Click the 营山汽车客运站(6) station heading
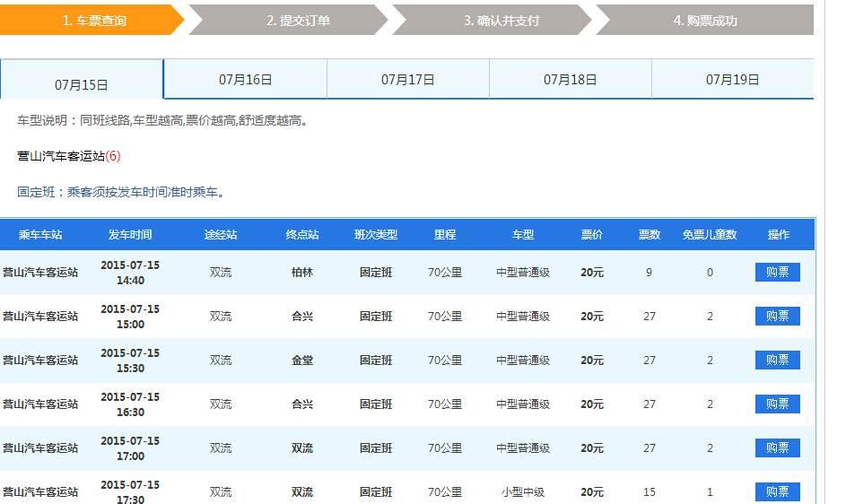Viewport: 846px width, 504px height. (x=68, y=156)
